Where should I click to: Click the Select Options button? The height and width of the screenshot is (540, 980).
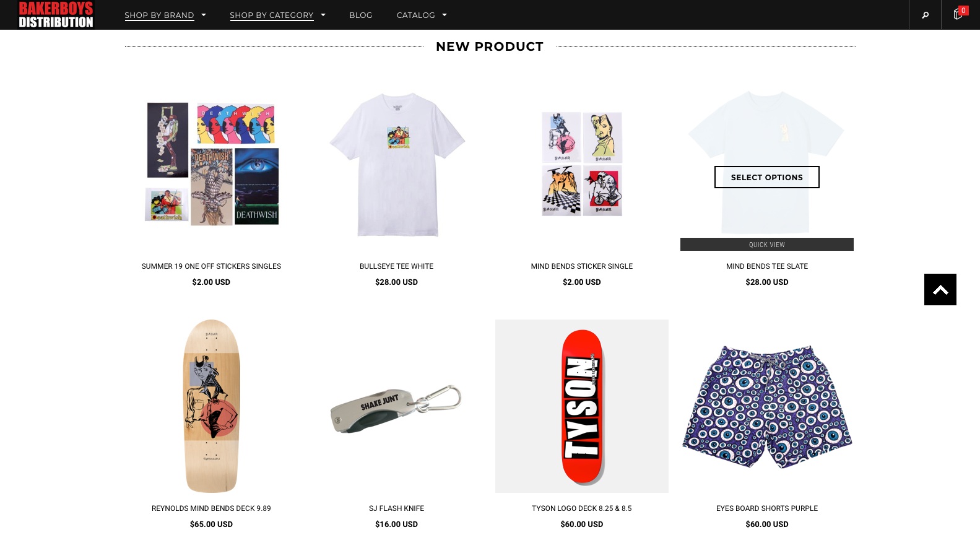point(766,177)
